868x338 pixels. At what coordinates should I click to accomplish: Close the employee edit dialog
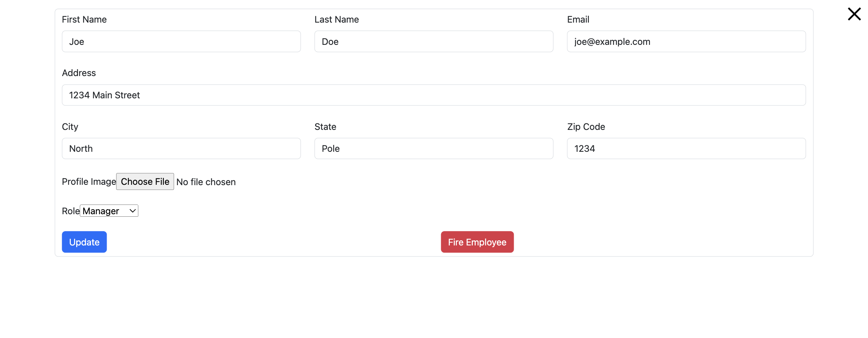click(854, 14)
